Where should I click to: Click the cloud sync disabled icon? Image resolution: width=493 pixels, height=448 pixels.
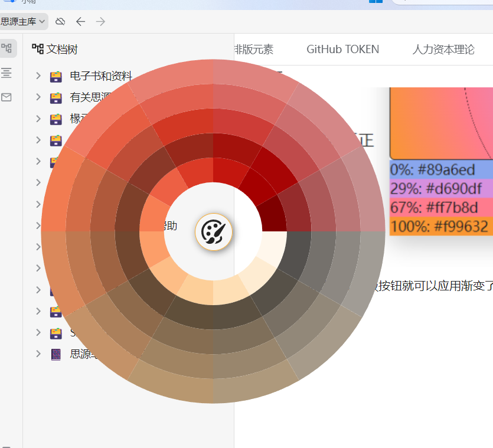[60, 22]
